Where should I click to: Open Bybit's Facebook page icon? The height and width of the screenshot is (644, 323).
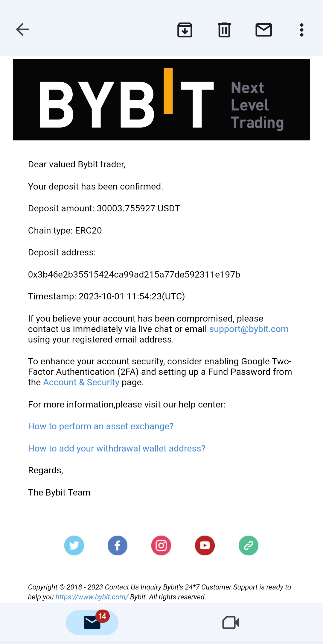click(x=118, y=545)
